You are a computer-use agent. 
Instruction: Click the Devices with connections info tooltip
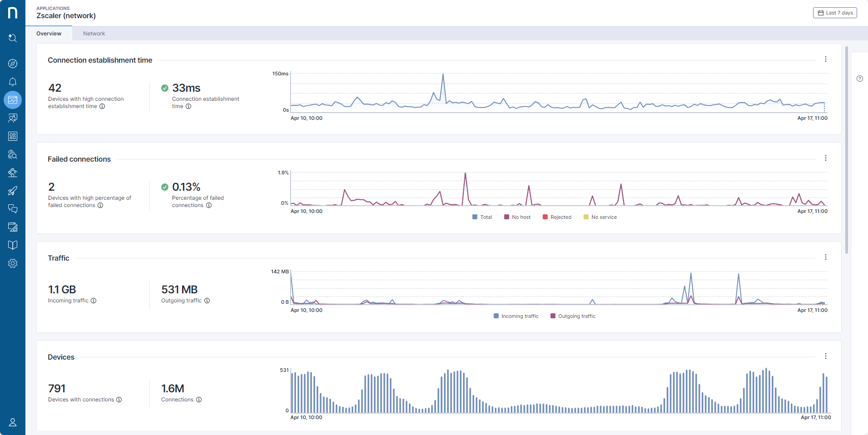(x=119, y=400)
